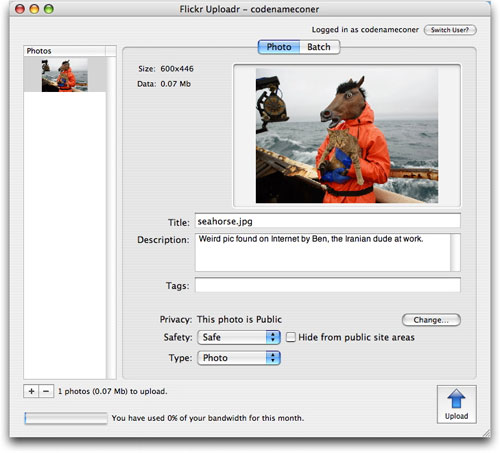This screenshot has width=500, height=453.
Task: Click the monthly bandwidth usage bar
Action: (66, 418)
